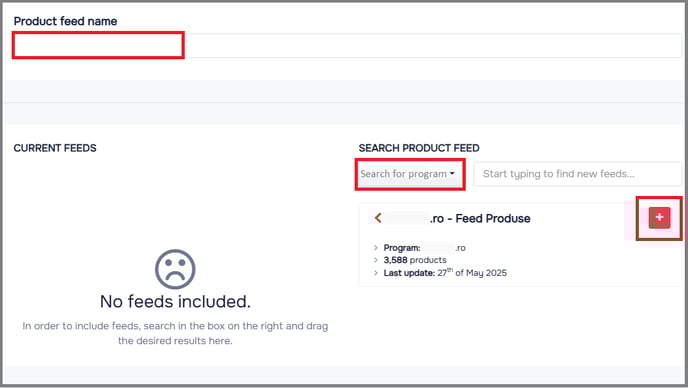Viewport: 688px width, 388px height.
Task: Click the sad face icon
Action: coord(175,269)
